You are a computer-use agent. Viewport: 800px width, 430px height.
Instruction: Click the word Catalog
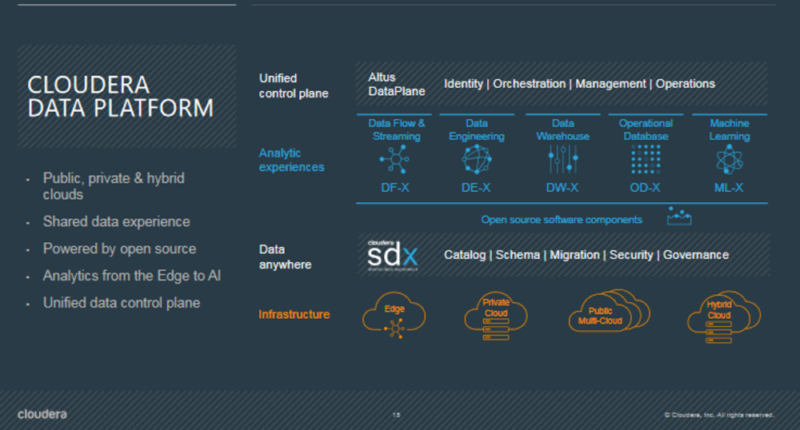click(465, 255)
